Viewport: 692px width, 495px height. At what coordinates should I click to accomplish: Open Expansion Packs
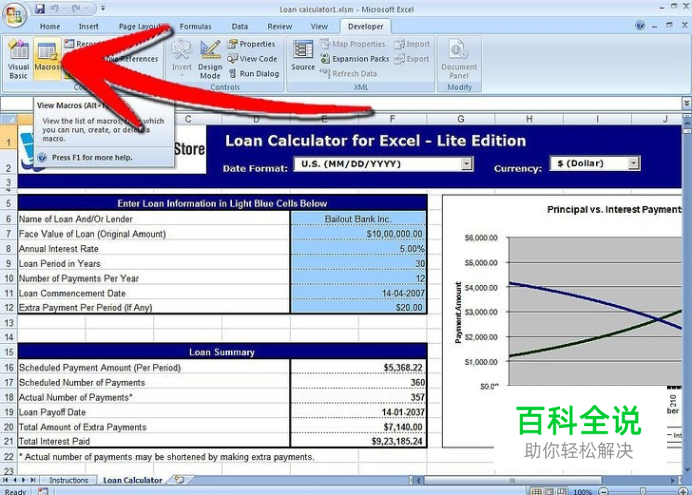click(x=355, y=59)
